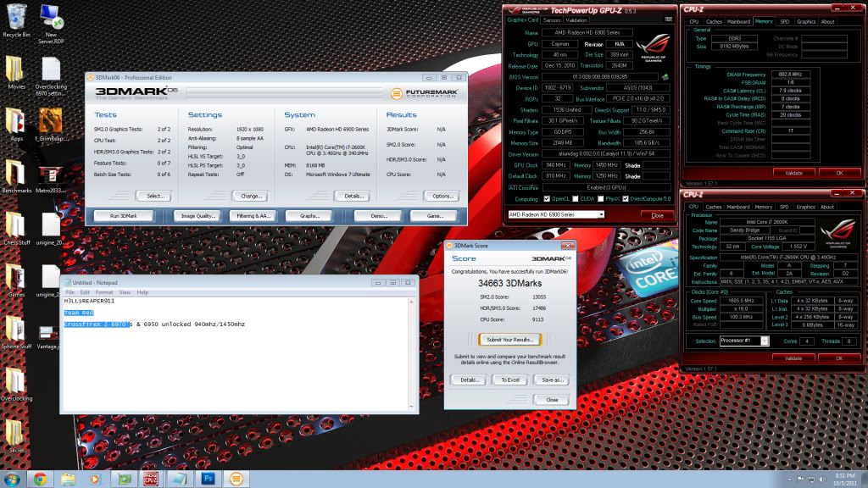Click Change... under Settings in 3DMark06

250,196
